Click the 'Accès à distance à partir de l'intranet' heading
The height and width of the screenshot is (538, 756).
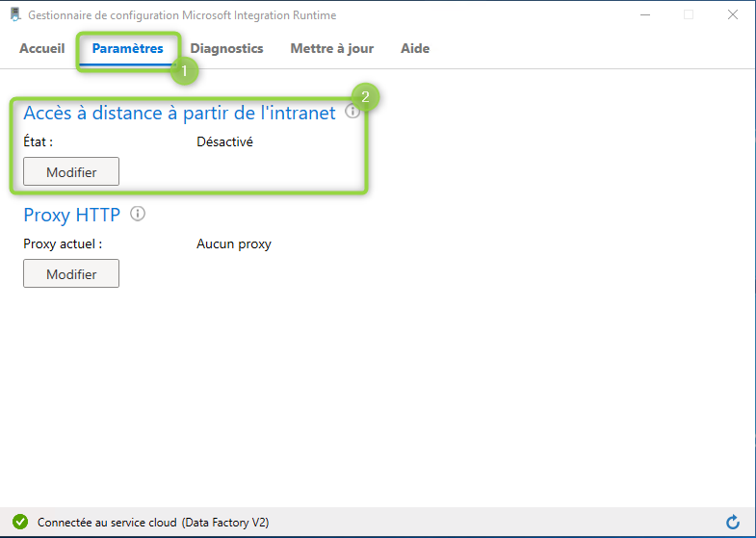(179, 114)
